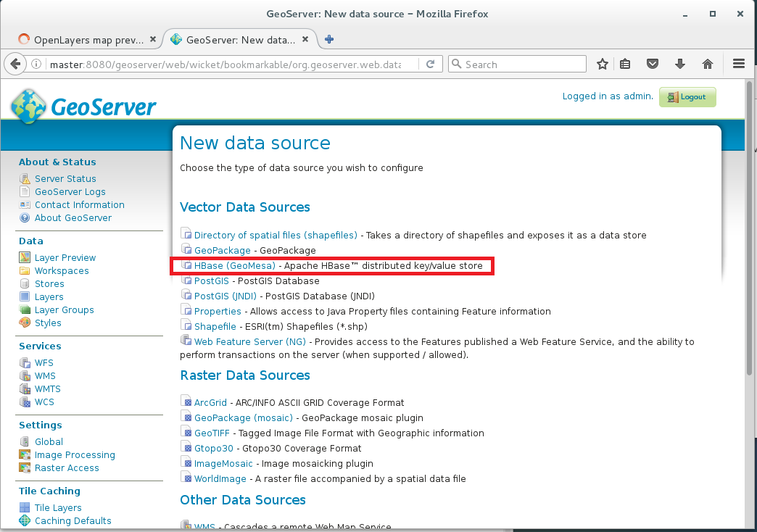Choose the ArcGrid raster source link
This screenshot has width=757, height=532.
210,402
